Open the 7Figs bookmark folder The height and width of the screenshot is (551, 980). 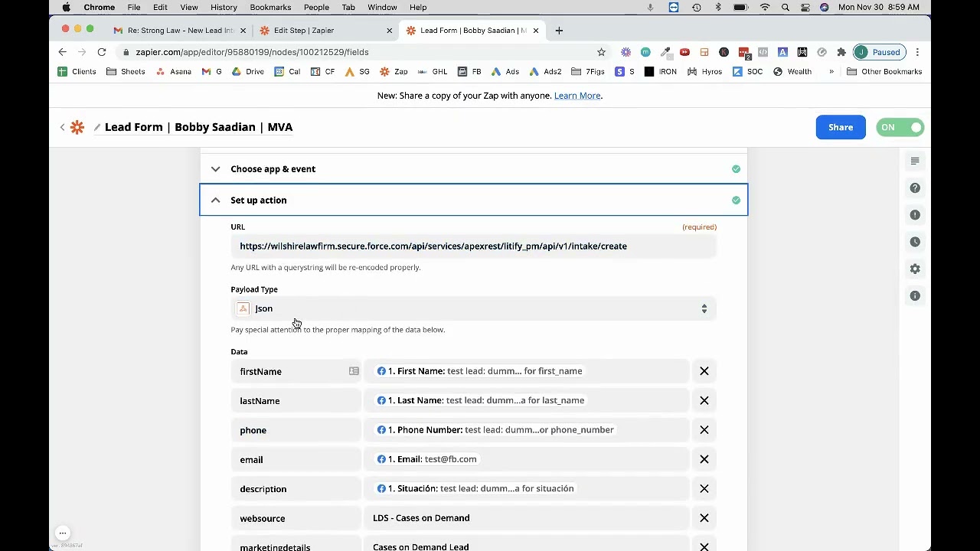[x=587, y=72]
